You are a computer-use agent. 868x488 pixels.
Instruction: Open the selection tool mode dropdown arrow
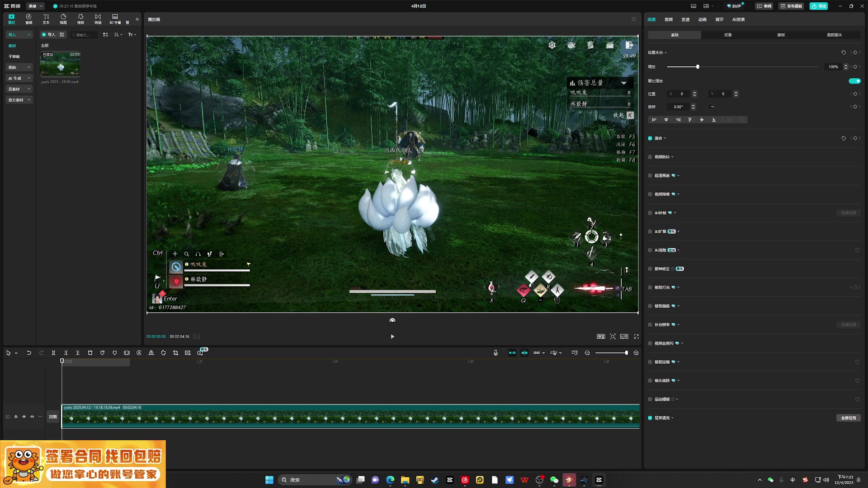coord(16,353)
